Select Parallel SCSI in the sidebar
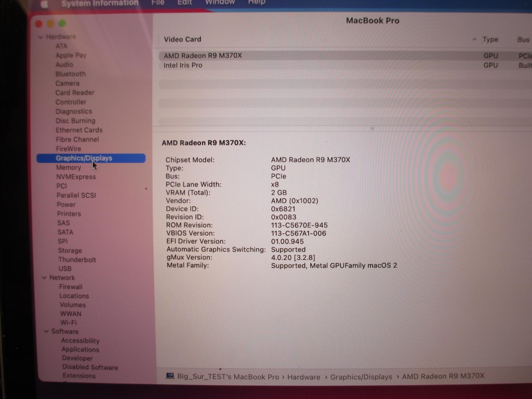 76,195
